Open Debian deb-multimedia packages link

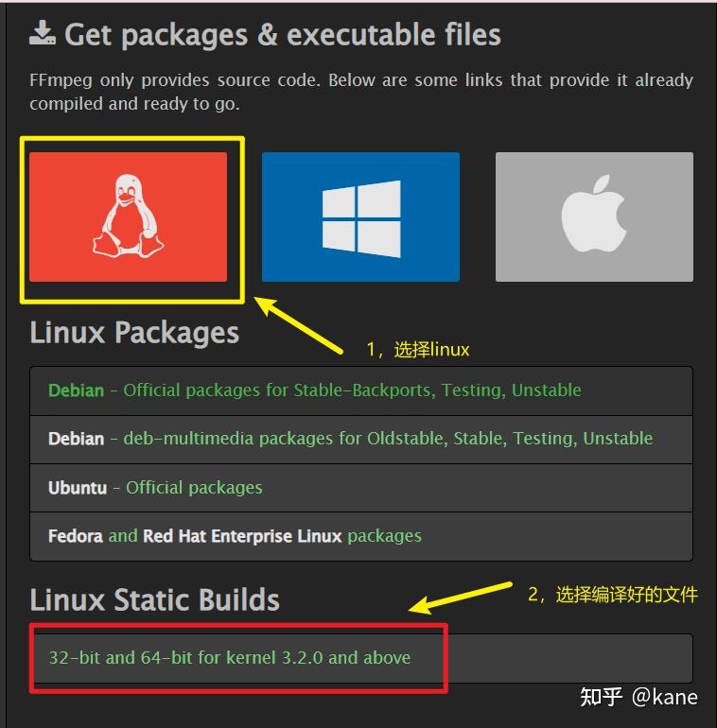click(350, 439)
